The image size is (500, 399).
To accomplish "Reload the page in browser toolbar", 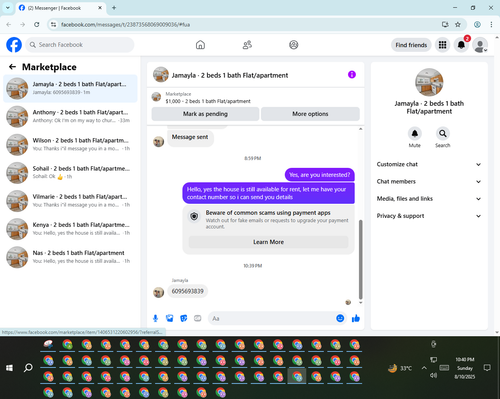I will tap(37, 24).
